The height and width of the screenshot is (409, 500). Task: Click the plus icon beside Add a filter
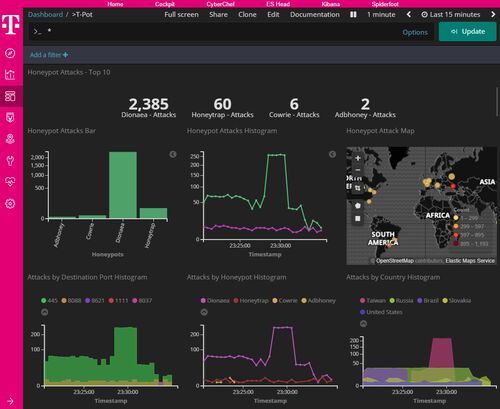coord(65,55)
